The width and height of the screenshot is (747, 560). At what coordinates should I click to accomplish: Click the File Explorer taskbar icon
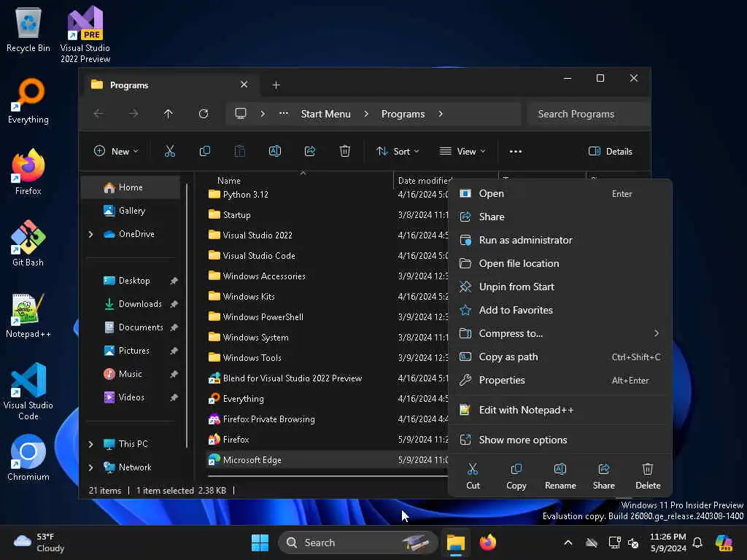click(x=455, y=542)
